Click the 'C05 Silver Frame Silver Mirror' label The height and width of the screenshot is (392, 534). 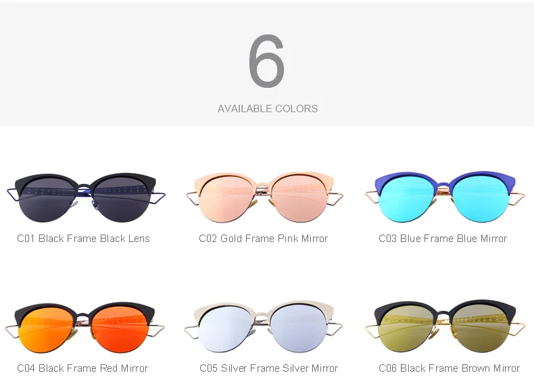click(269, 368)
